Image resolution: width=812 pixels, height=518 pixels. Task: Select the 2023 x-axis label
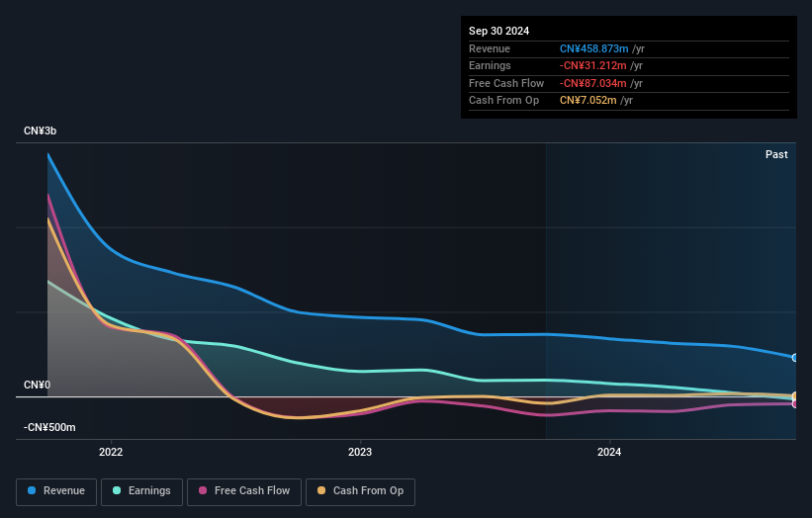click(x=360, y=452)
